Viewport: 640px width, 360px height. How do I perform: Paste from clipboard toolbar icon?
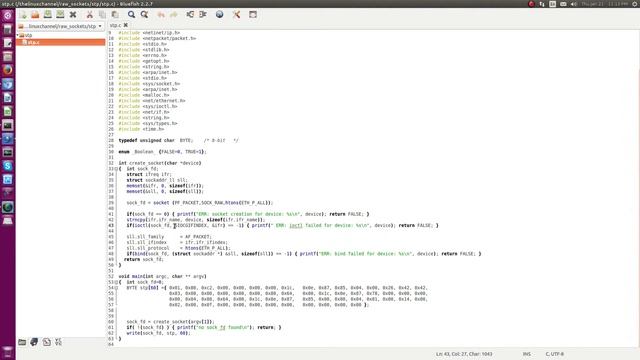(x=115, y=15)
